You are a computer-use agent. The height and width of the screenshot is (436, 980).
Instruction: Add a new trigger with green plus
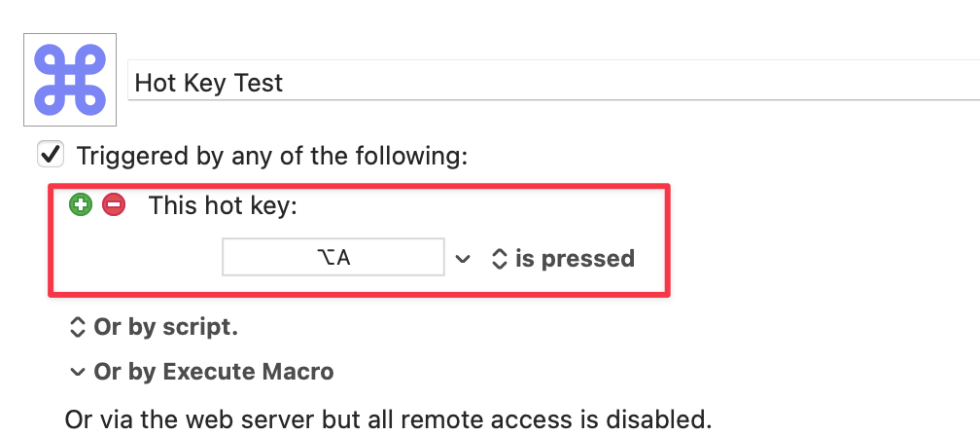[x=81, y=204]
